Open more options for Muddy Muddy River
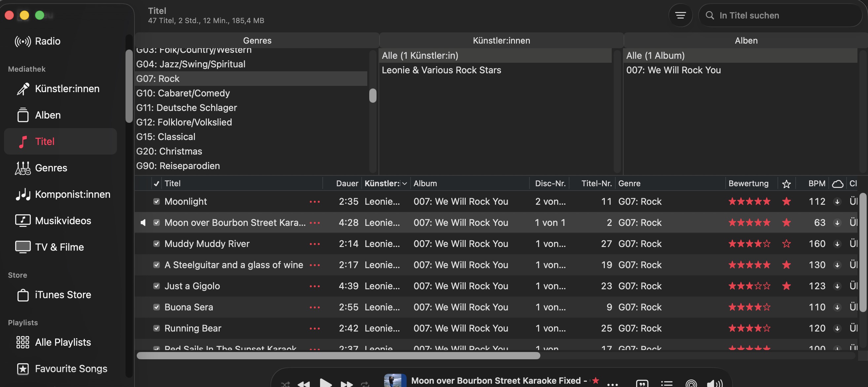 point(314,244)
